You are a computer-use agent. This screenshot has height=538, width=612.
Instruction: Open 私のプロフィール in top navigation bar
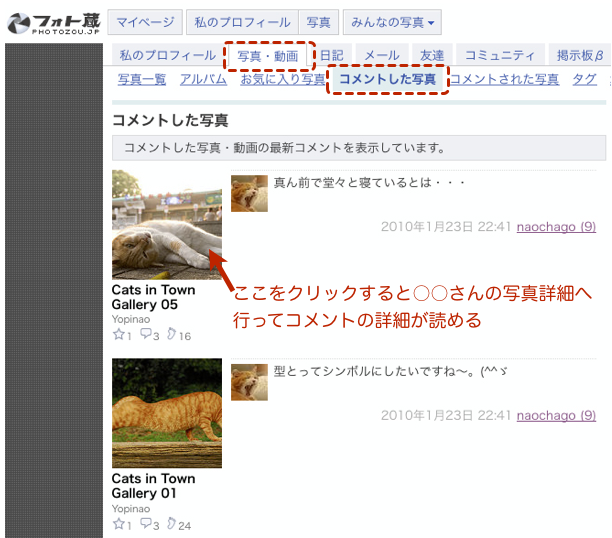tap(242, 22)
